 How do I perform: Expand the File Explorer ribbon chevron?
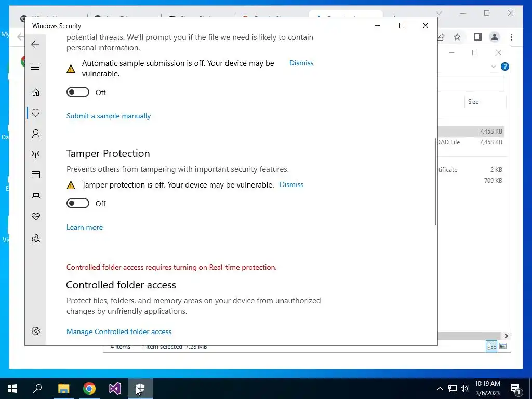click(x=494, y=66)
